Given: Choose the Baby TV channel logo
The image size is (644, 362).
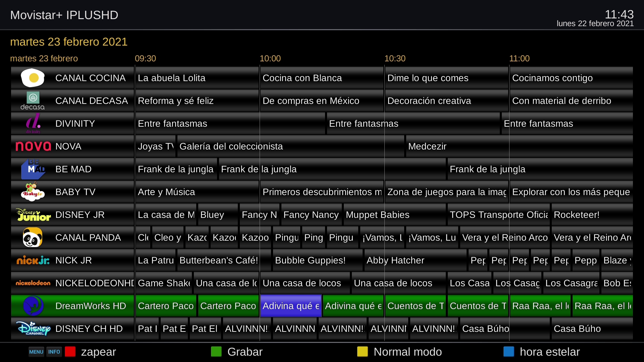Looking at the screenshot, I should coord(33,192).
